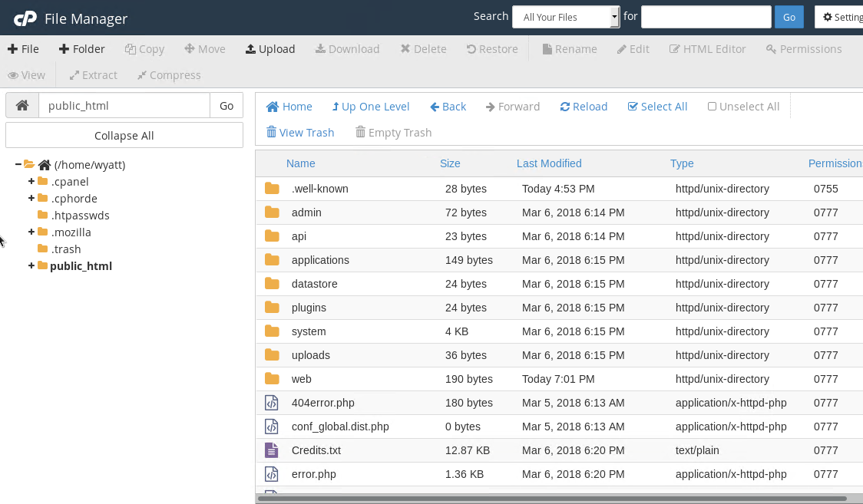Click the 404error.php file icon
The image size is (863, 504).
(x=271, y=403)
